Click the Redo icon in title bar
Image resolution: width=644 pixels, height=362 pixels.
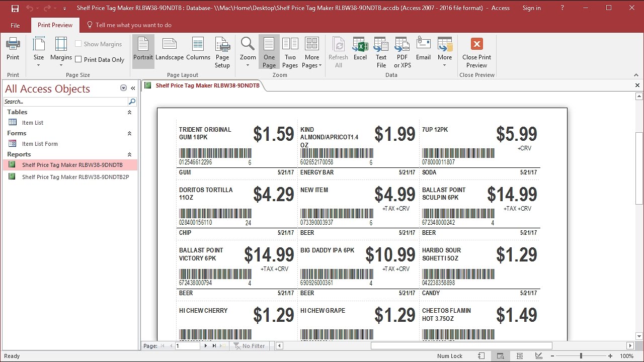click(x=47, y=8)
